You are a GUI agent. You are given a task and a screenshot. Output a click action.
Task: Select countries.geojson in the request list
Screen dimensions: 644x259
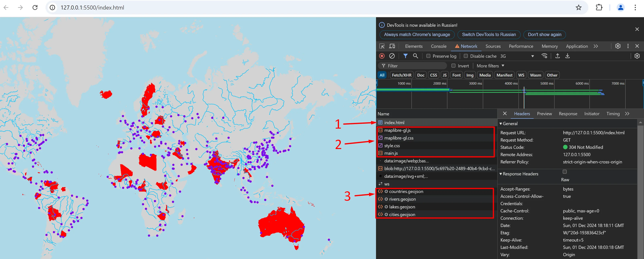click(x=406, y=191)
